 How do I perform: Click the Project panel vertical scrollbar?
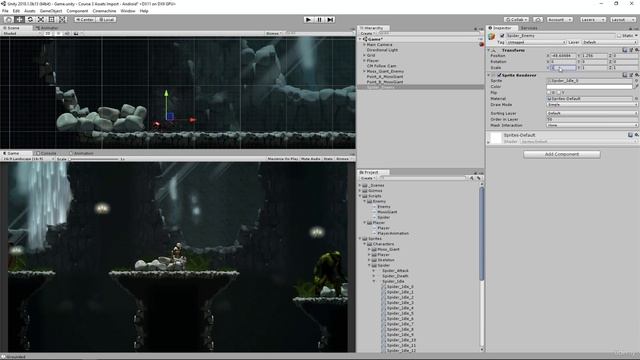tap(482, 233)
